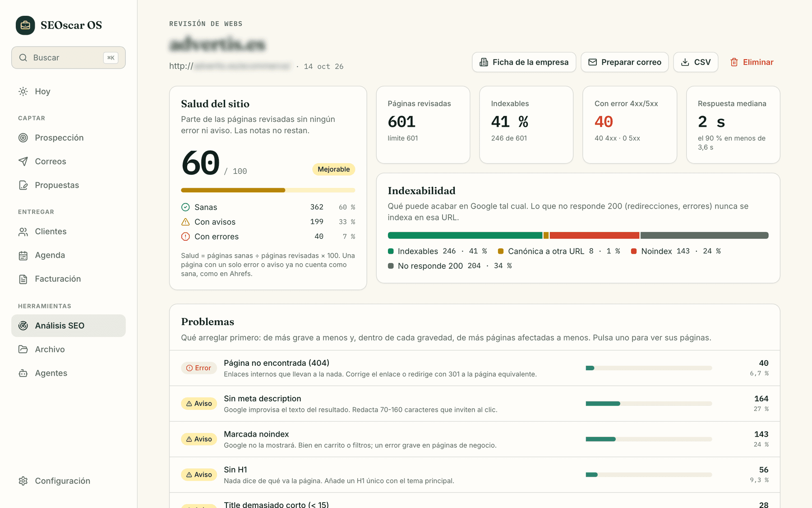Export the review as CSV
This screenshot has height=508, width=812.
coord(696,62)
